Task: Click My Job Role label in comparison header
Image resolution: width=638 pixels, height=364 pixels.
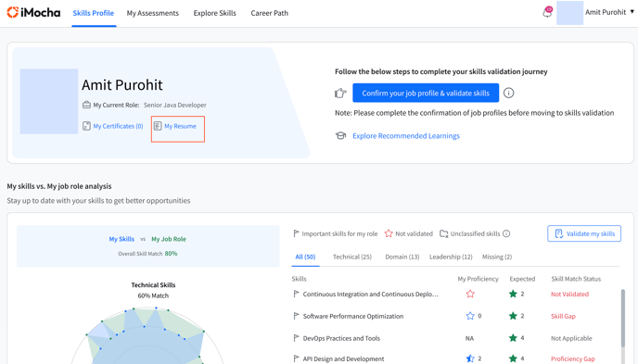Action: pyautogui.click(x=169, y=239)
